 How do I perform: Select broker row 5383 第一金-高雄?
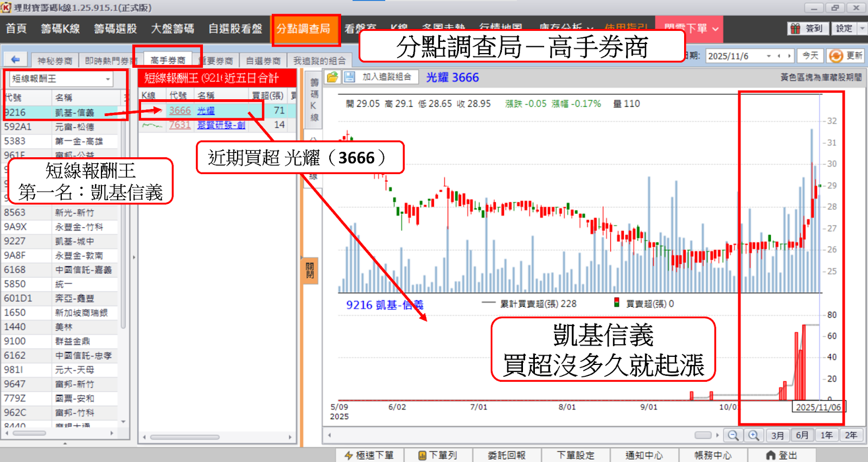60,141
